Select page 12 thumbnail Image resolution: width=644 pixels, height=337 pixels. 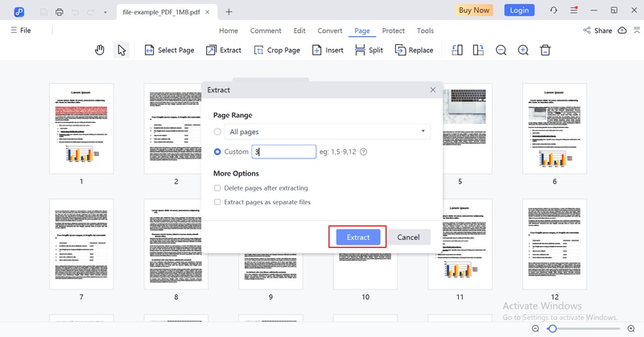(555, 245)
